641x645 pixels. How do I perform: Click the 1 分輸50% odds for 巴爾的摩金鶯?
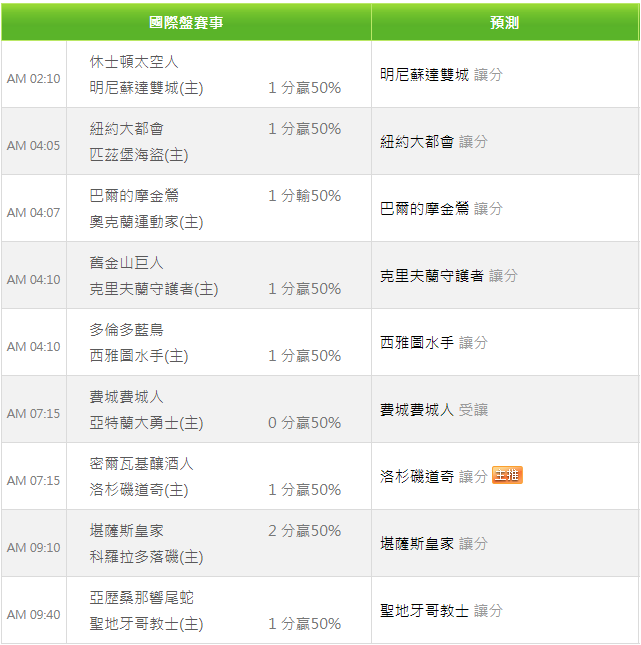(x=304, y=196)
